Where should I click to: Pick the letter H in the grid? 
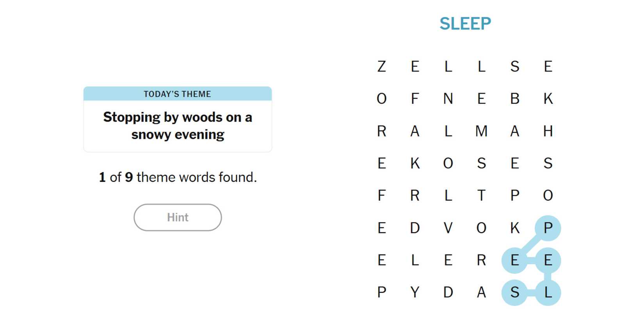click(x=548, y=131)
